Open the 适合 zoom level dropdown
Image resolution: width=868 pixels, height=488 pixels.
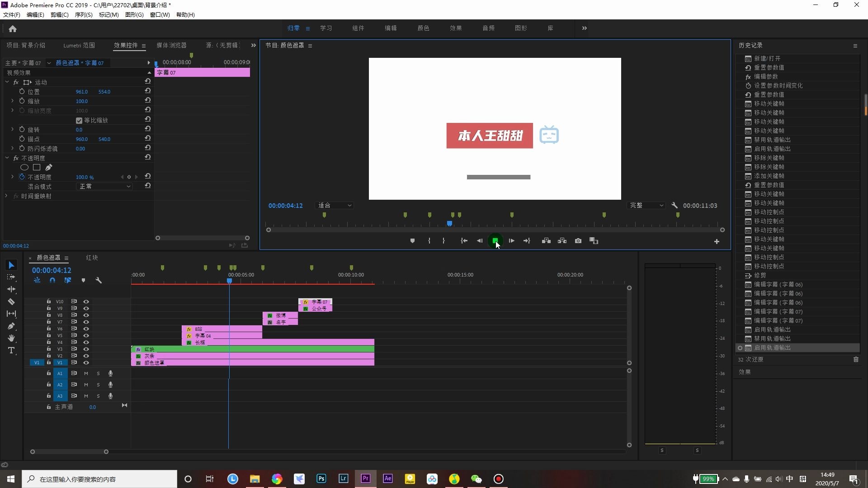point(335,206)
